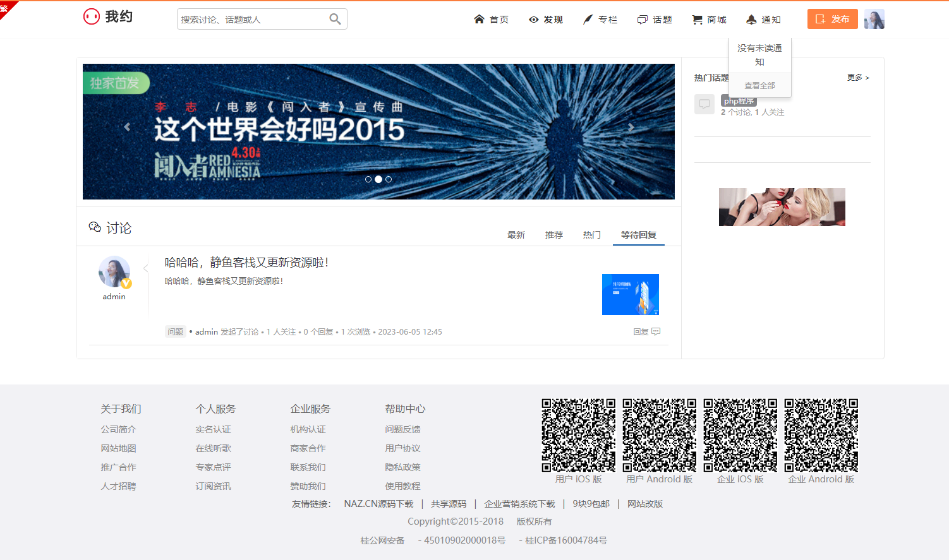Open the notification bell 通知
This screenshot has height=560, width=949.
(763, 20)
